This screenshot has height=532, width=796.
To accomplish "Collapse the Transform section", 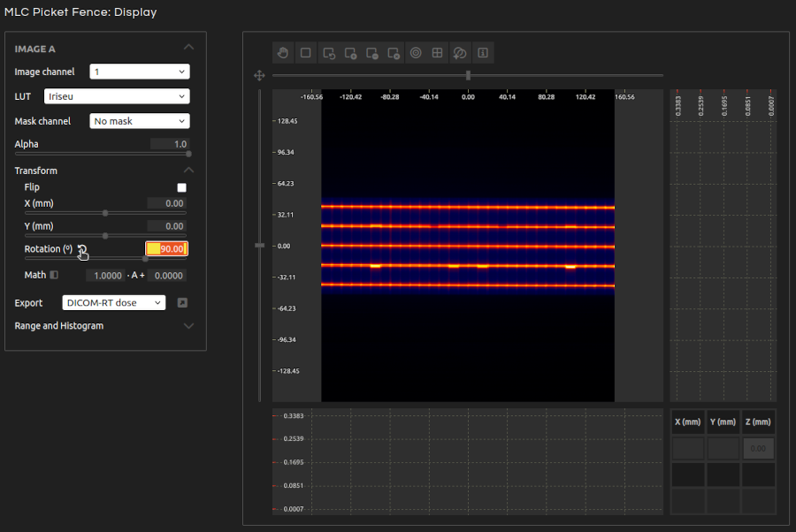I will click(x=188, y=171).
